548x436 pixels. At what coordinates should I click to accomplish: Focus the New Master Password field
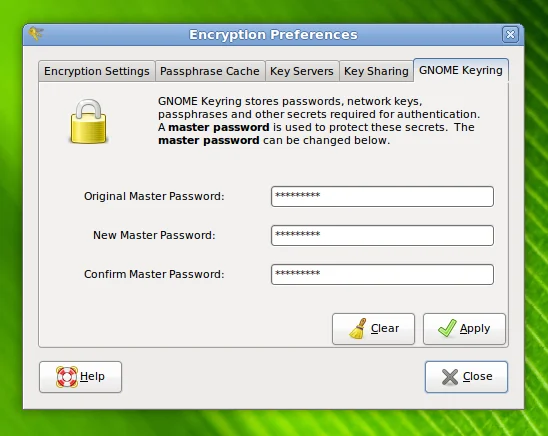pyautogui.click(x=382, y=235)
